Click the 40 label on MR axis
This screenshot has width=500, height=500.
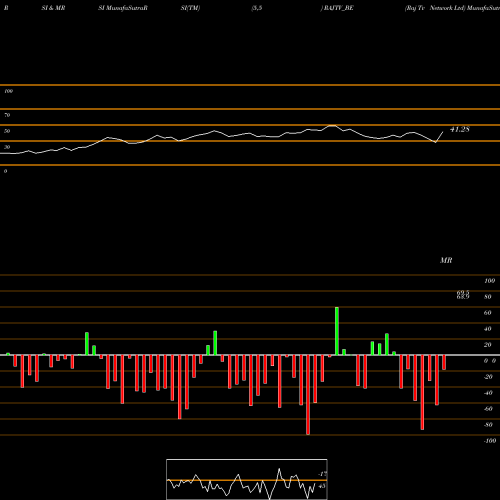click(488, 329)
